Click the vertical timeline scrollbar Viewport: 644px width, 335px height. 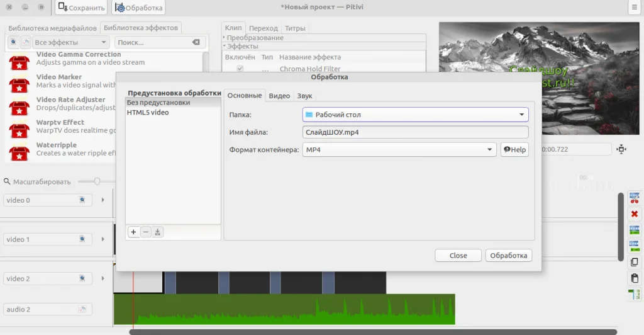tap(621, 227)
